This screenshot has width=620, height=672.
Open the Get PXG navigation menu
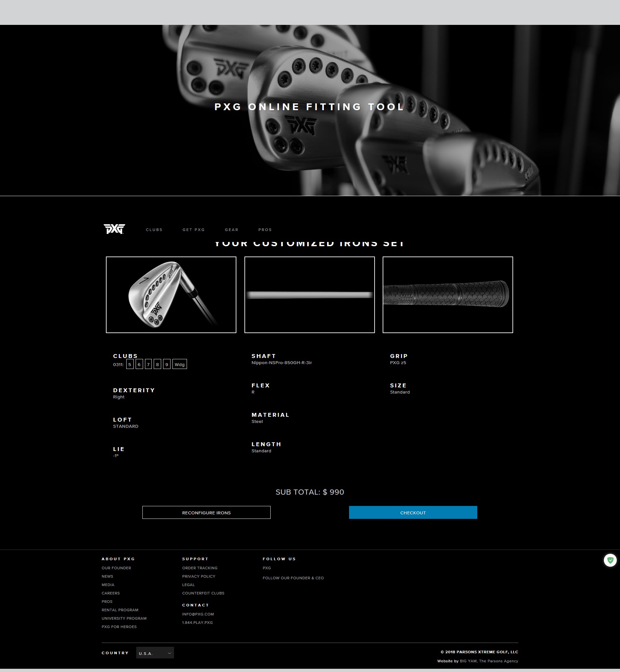(x=193, y=230)
